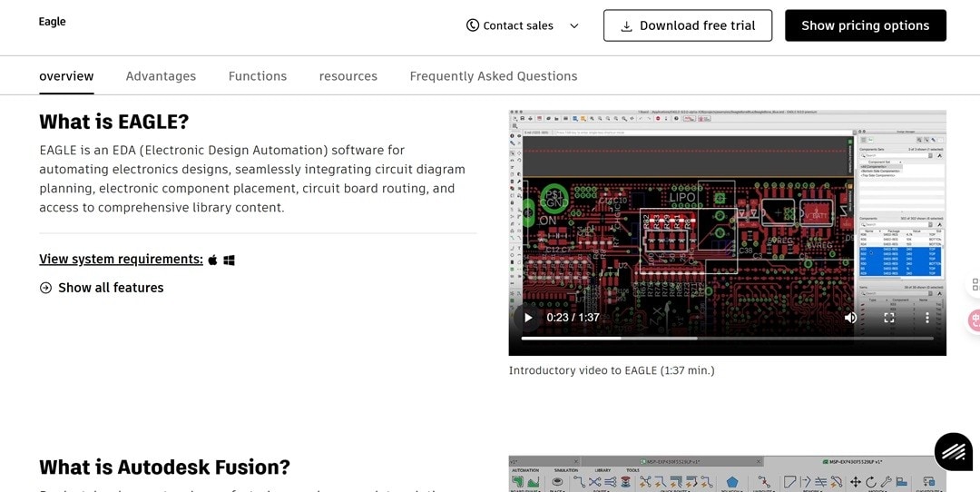Open View system requirements link

(121, 260)
